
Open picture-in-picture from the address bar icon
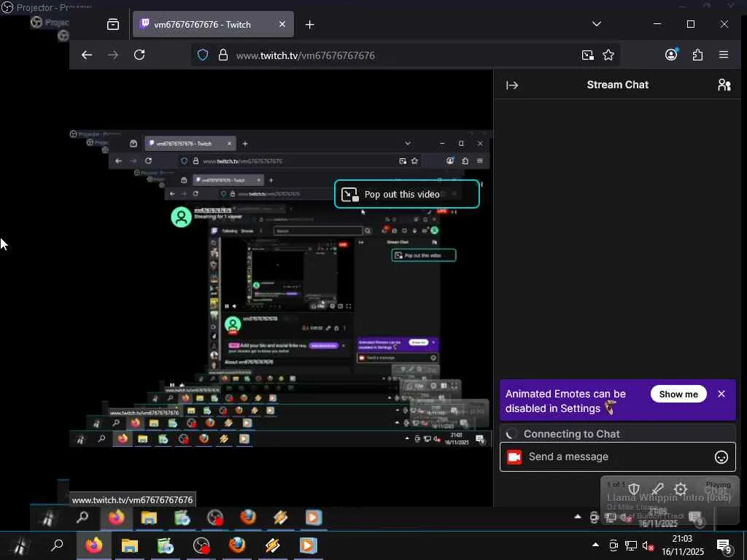coord(588,55)
